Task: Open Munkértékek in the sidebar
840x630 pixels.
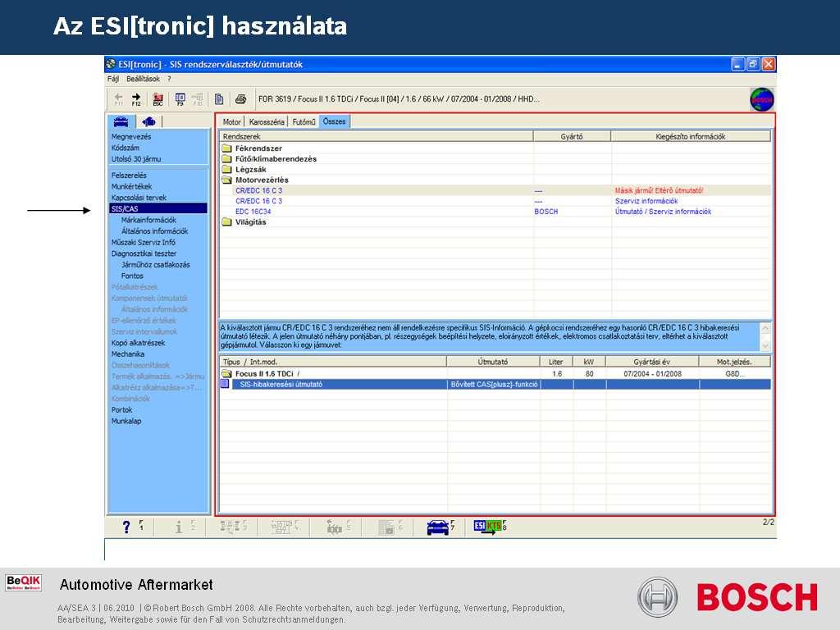Action: (x=132, y=186)
